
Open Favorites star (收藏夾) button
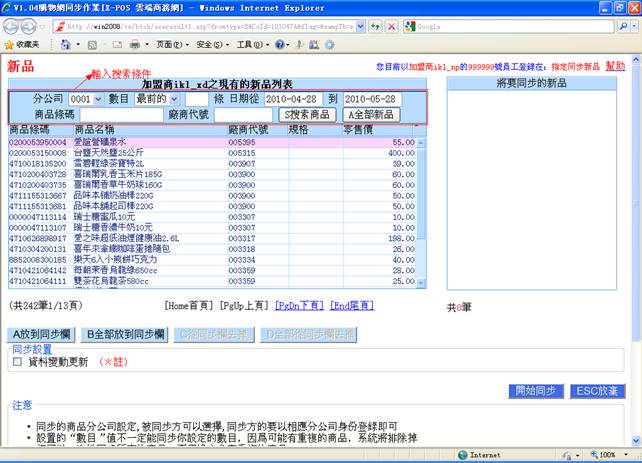(x=22, y=45)
